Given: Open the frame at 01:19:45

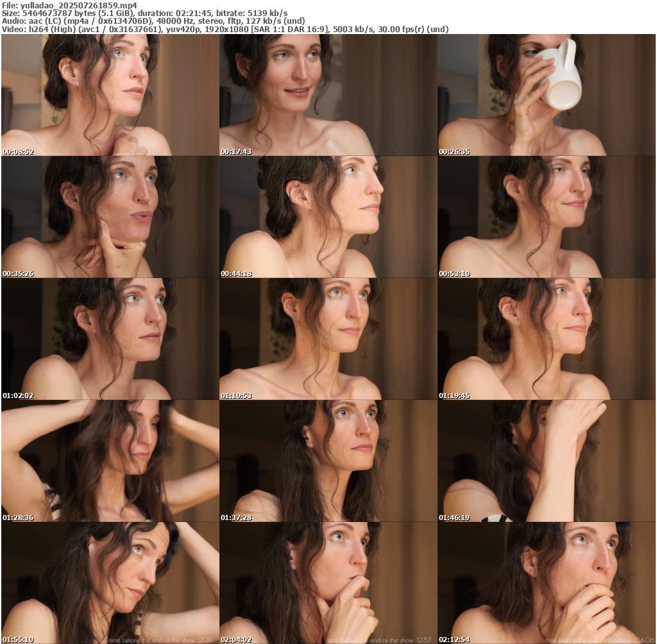Looking at the screenshot, I should coord(546,338).
